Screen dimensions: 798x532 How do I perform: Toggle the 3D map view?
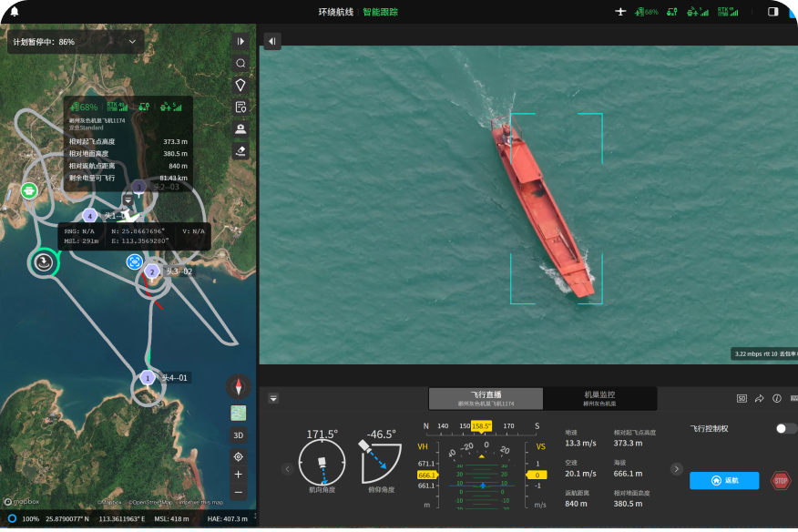pyautogui.click(x=238, y=435)
